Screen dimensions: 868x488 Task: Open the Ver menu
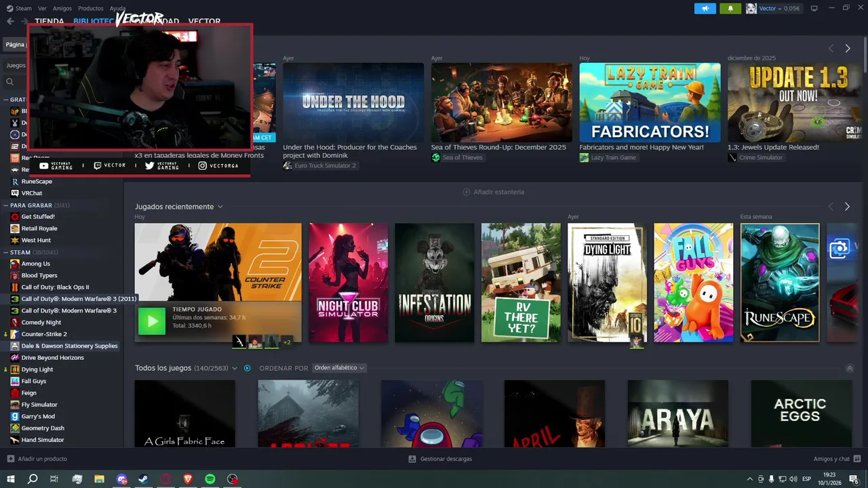click(42, 8)
